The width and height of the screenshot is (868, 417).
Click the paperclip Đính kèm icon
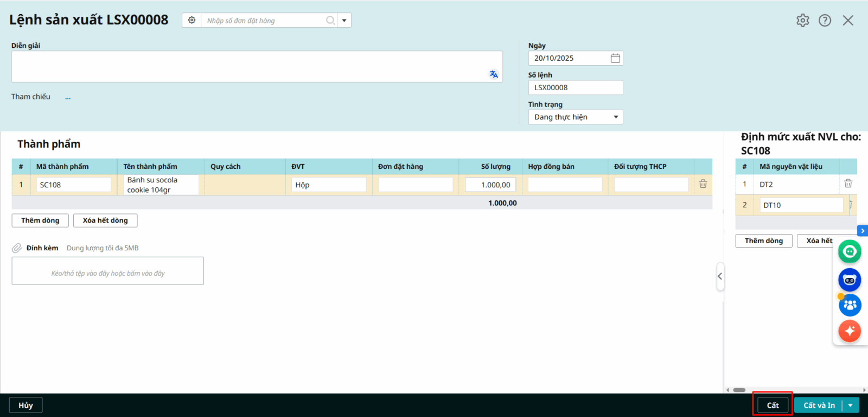tap(17, 248)
